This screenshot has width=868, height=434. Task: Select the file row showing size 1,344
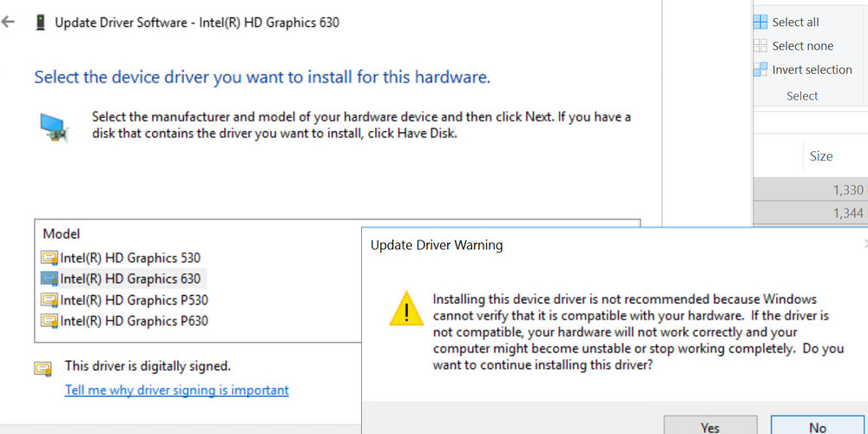point(811,213)
